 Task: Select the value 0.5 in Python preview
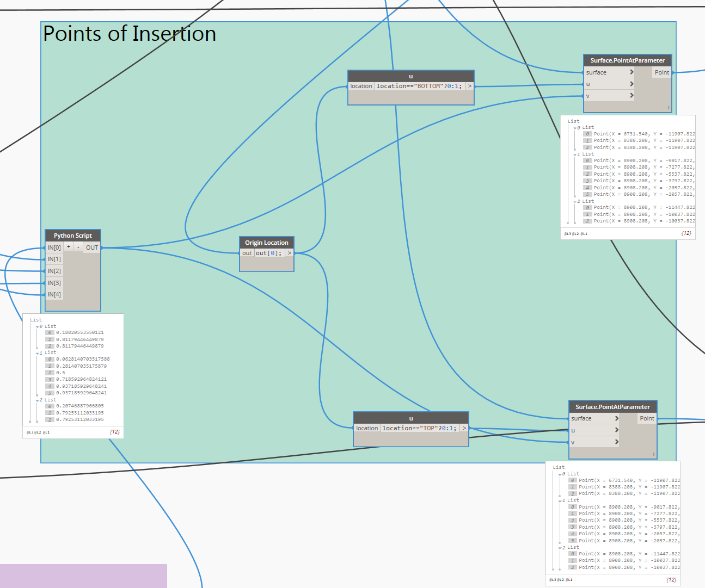60,373
